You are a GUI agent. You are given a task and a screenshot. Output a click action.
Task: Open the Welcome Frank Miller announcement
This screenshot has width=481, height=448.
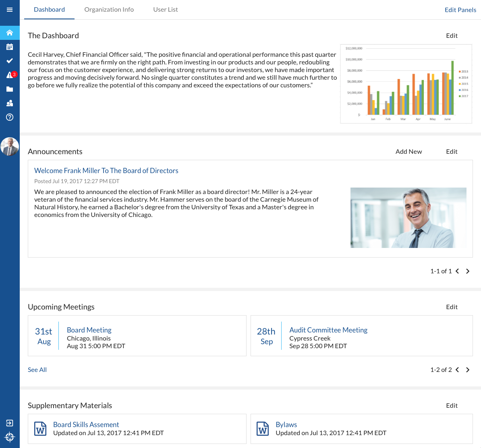click(106, 171)
